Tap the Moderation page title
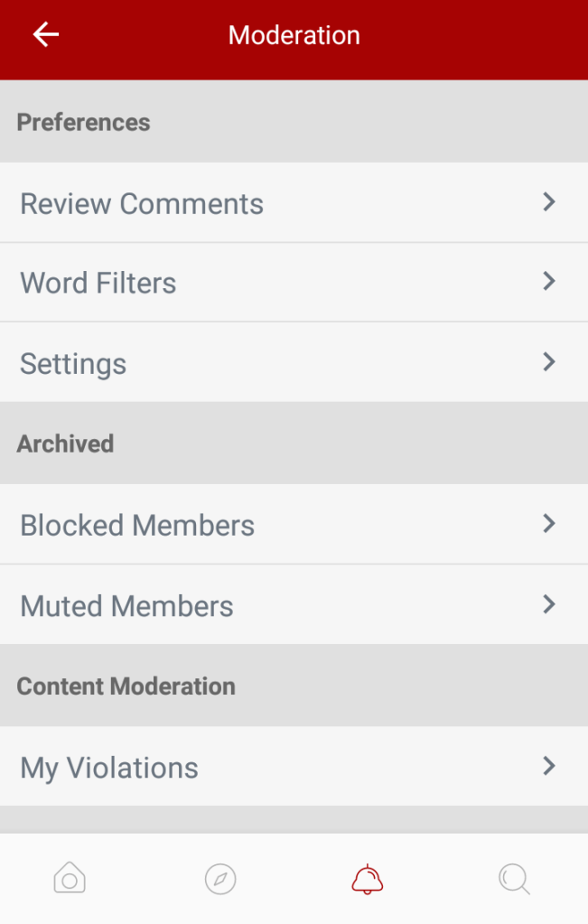588x924 pixels. [294, 35]
